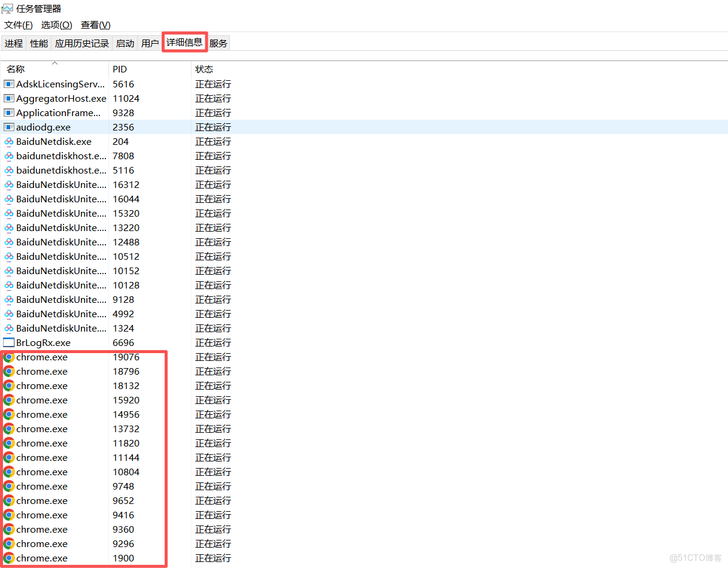728x568 pixels.
Task: Click 正在运行 status of BrLogRx.exe
Action: [213, 342]
